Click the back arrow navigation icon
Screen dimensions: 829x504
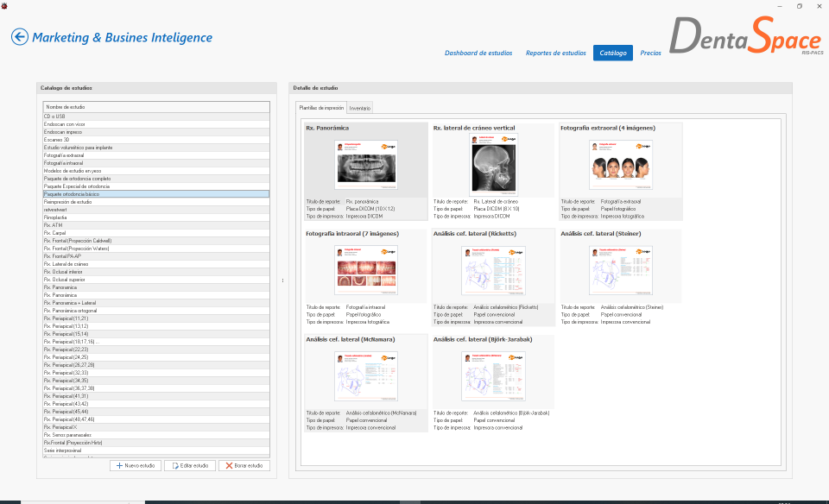pos(18,37)
